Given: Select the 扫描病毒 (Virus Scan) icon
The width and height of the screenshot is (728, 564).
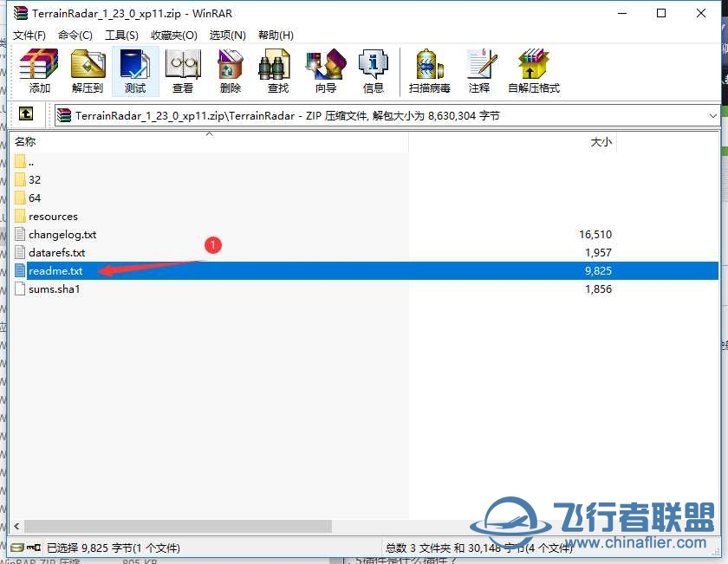Looking at the screenshot, I should pos(428,69).
